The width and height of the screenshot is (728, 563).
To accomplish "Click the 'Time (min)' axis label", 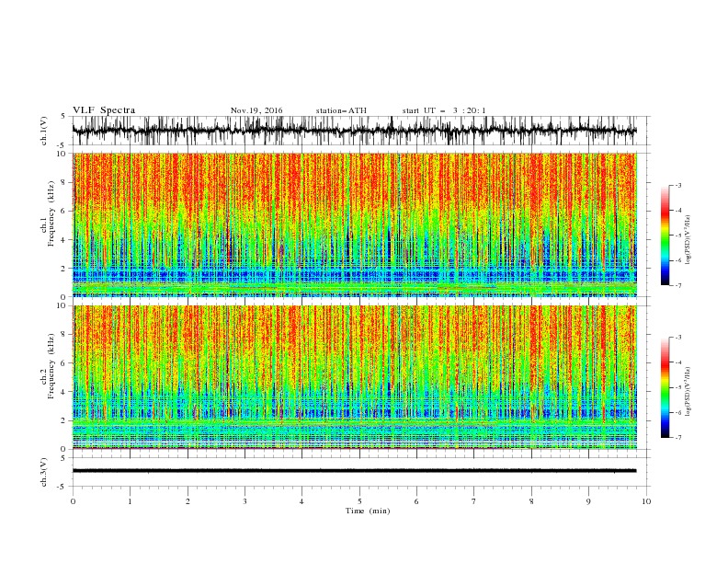I will point(368,511).
